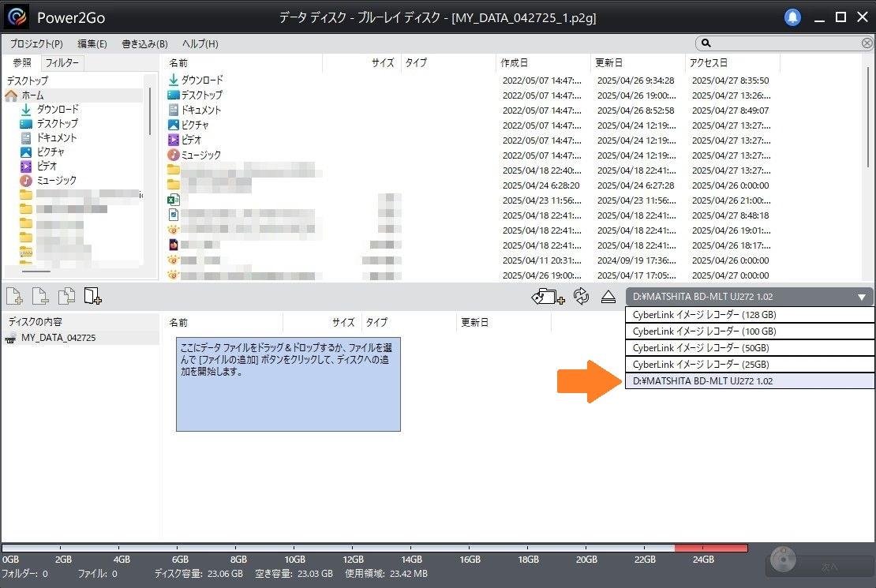This screenshot has width=876, height=588.
Task: Switch to the 参照 tab
Action: 22,62
